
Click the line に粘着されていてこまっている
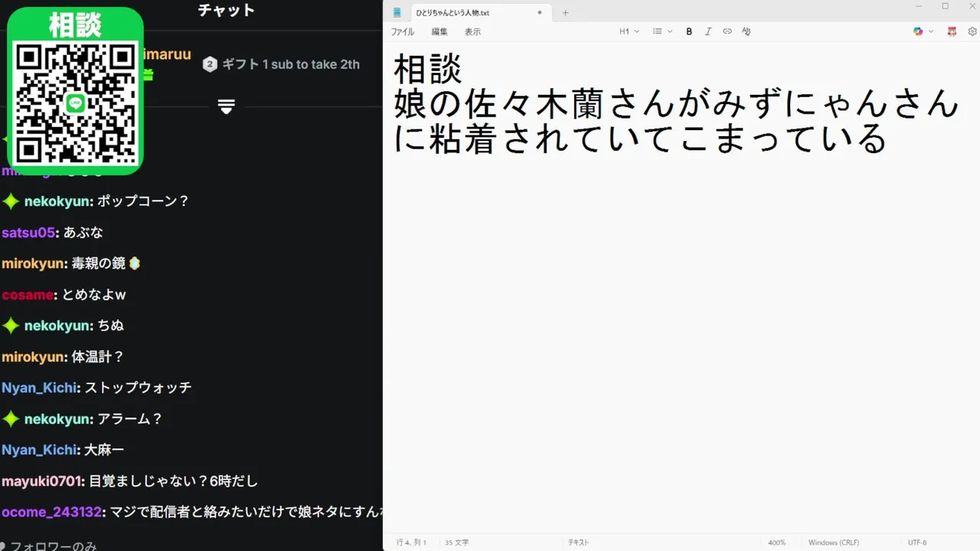[640, 139]
